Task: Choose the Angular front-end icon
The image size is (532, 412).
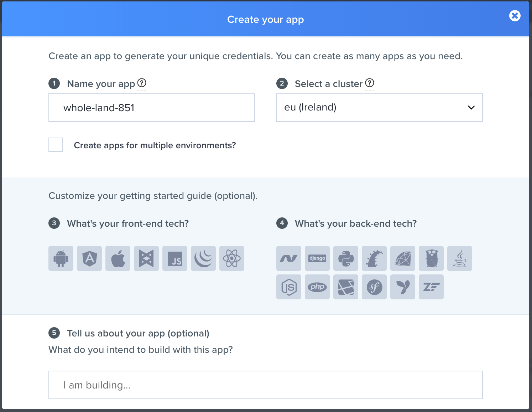Action: tap(89, 258)
